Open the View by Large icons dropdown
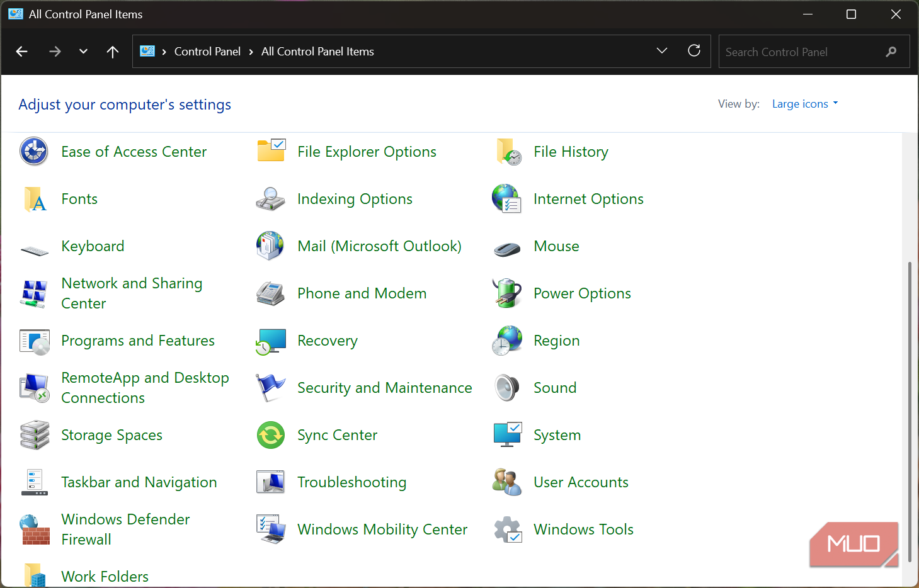The height and width of the screenshot is (588, 919). point(805,104)
